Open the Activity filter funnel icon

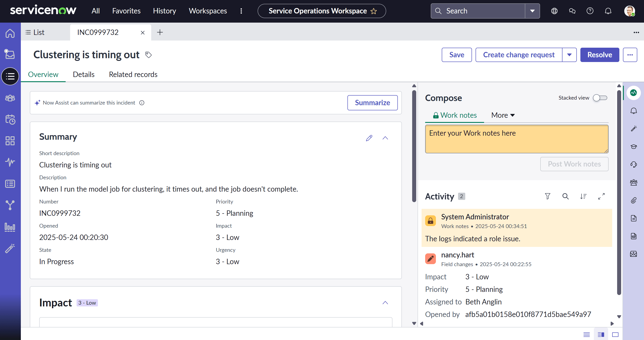(547, 196)
